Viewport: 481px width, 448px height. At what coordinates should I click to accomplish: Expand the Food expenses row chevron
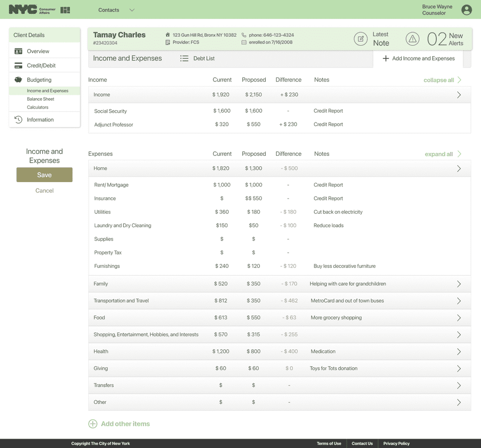pos(459,318)
